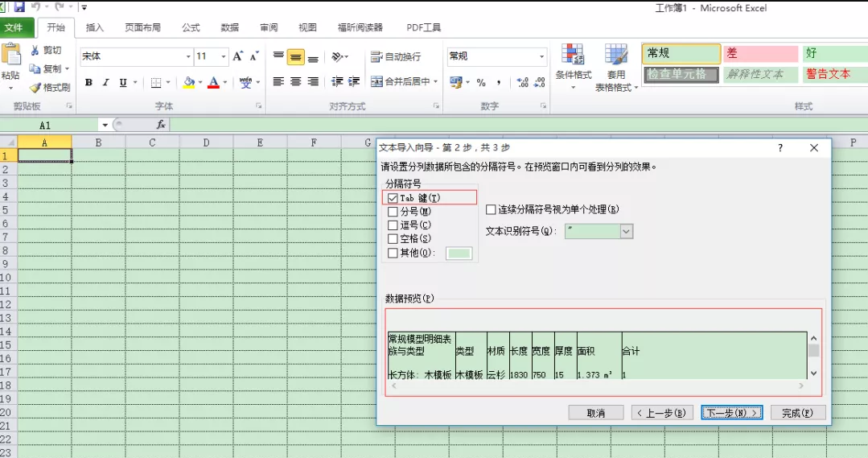Open the 文本识别符号 dropdown
This screenshot has width=868, height=458.
(x=626, y=232)
